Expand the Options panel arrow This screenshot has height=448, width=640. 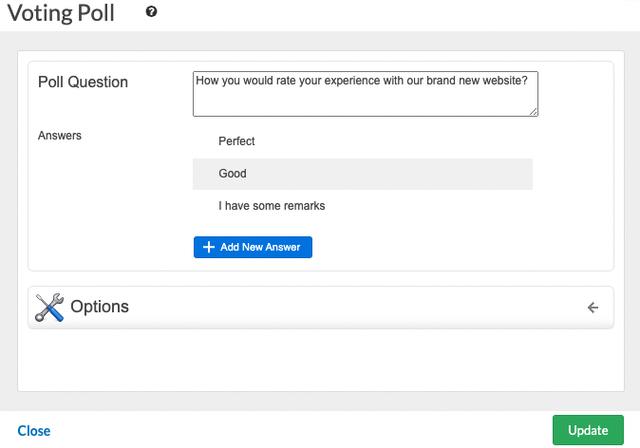coord(593,307)
